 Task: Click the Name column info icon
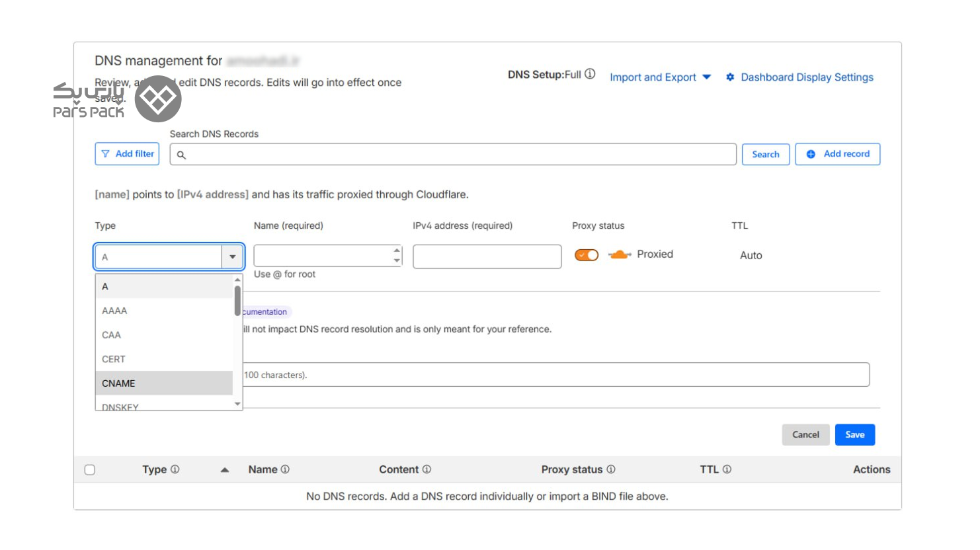pyautogui.click(x=285, y=469)
